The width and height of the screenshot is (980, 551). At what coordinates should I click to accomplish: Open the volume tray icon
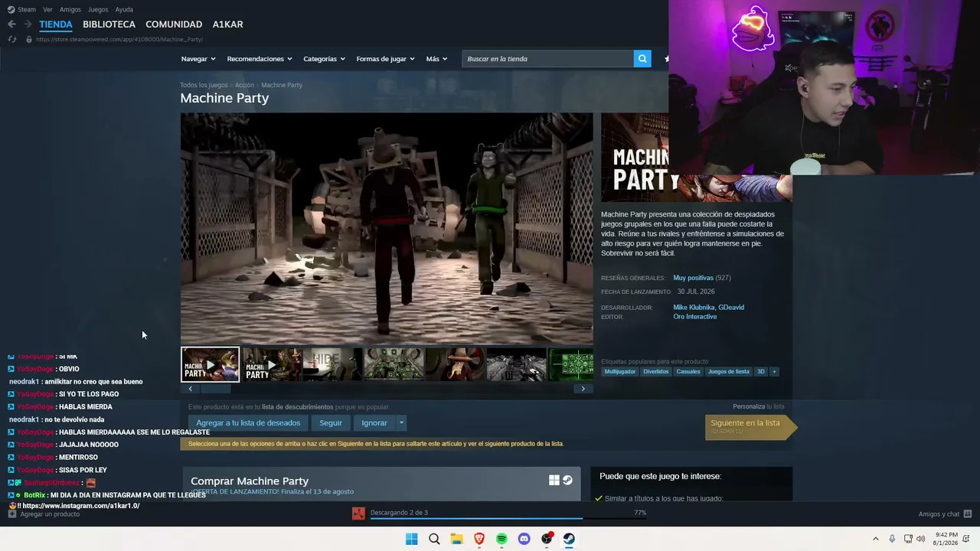coord(923,539)
